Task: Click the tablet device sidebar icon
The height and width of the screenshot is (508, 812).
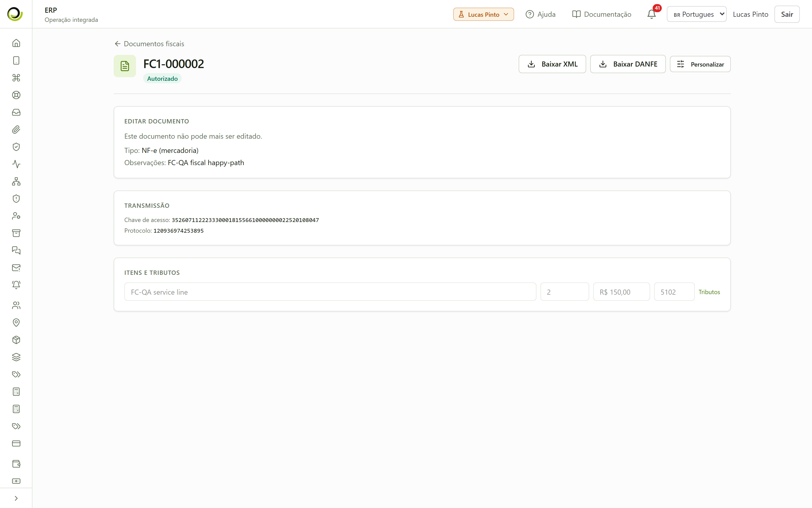Action: 16,60
